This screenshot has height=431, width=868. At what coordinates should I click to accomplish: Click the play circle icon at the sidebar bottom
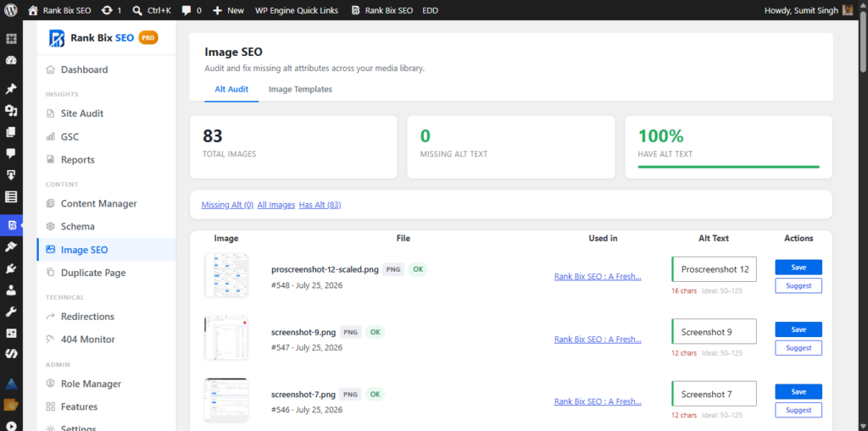[11, 425]
